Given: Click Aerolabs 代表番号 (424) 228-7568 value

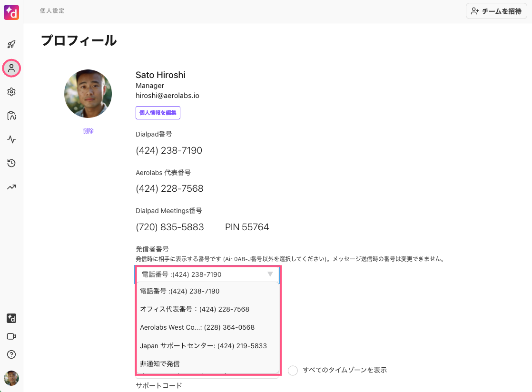Looking at the screenshot, I should 170,188.
